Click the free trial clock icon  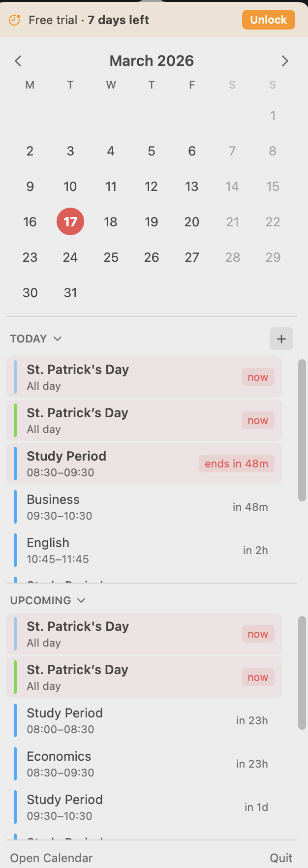(x=15, y=20)
